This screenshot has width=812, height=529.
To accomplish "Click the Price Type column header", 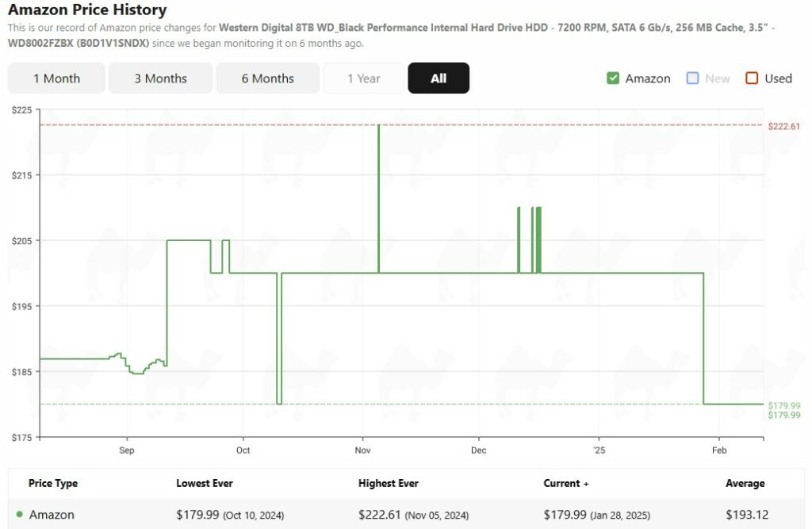I will click(53, 483).
